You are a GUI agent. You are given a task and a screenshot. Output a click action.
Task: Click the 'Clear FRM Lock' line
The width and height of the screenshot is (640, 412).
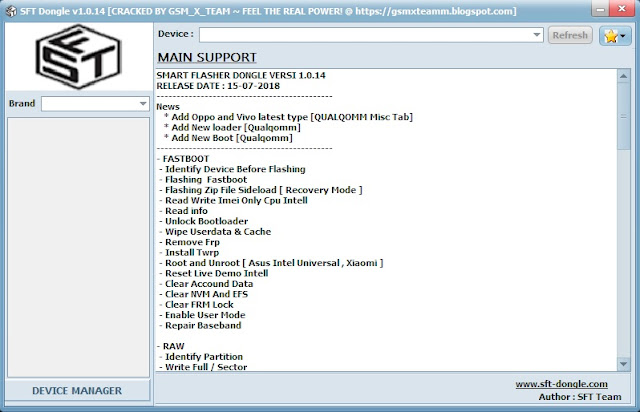coord(196,305)
